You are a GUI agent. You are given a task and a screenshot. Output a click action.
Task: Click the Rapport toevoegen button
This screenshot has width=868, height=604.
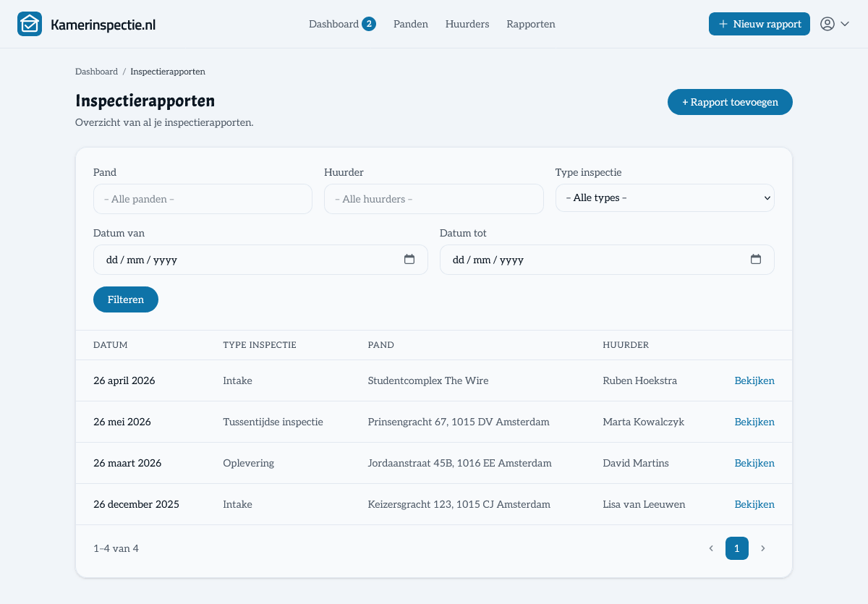[730, 102]
